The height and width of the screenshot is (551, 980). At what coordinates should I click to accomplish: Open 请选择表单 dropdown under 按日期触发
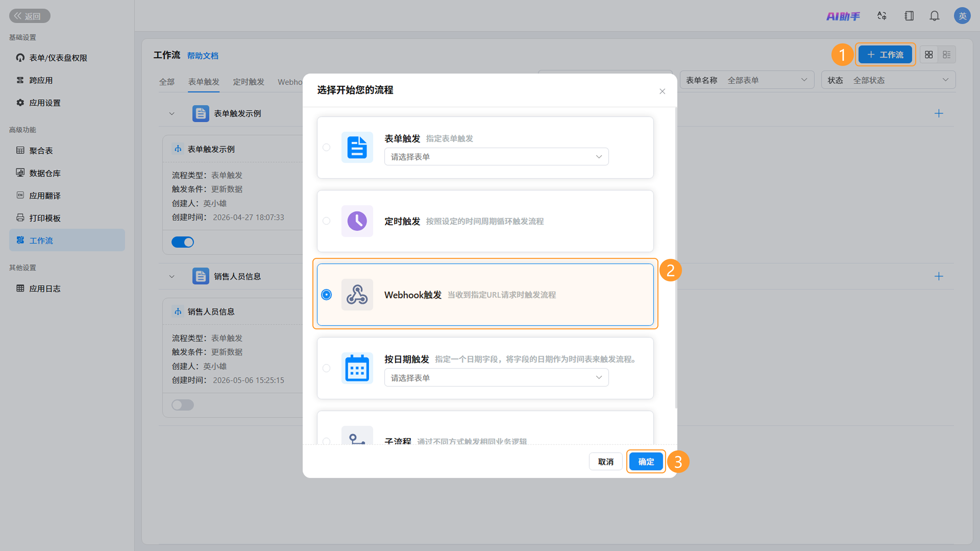496,377
